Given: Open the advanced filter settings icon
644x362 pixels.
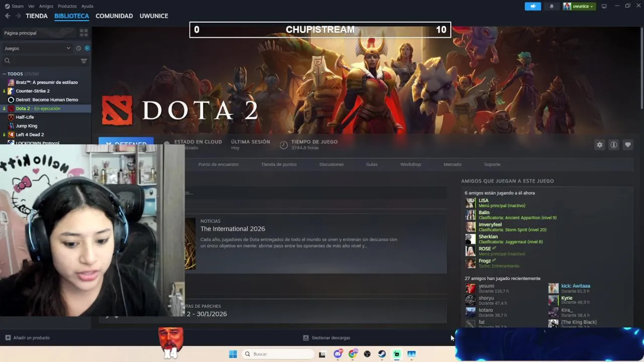Looking at the screenshot, I should click(x=84, y=61).
